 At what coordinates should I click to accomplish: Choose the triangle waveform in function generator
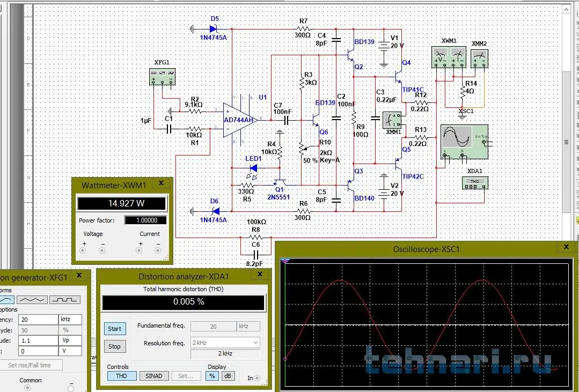click(x=32, y=300)
